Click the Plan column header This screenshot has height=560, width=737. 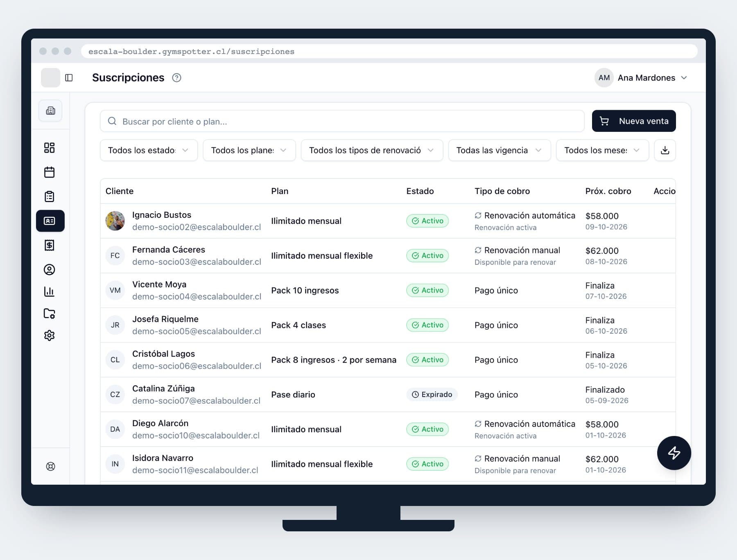(x=280, y=191)
